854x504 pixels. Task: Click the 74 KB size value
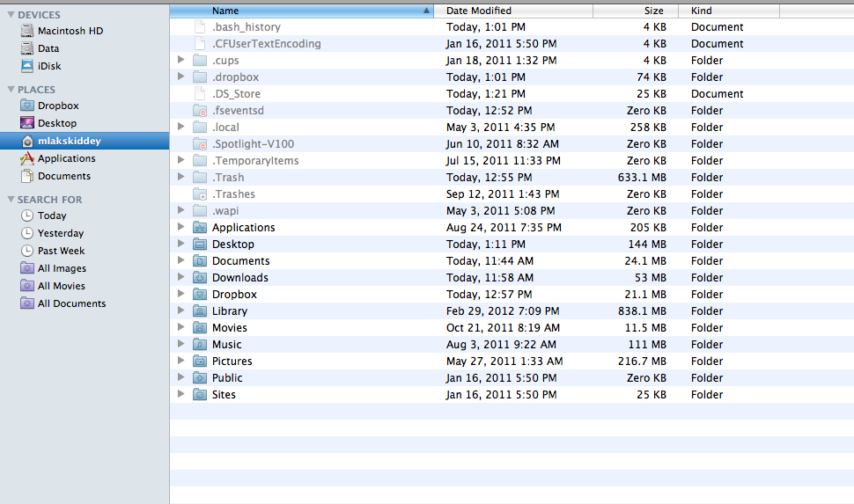[x=652, y=77]
